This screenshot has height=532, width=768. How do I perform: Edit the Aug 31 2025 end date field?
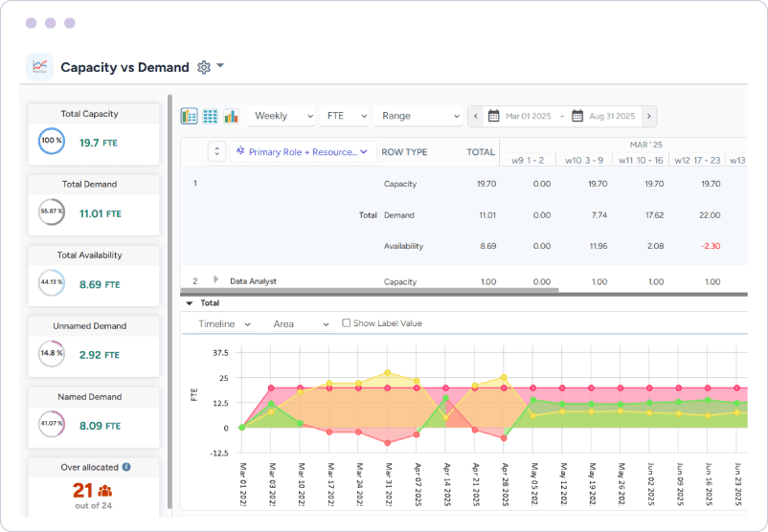[x=612, y=117]
